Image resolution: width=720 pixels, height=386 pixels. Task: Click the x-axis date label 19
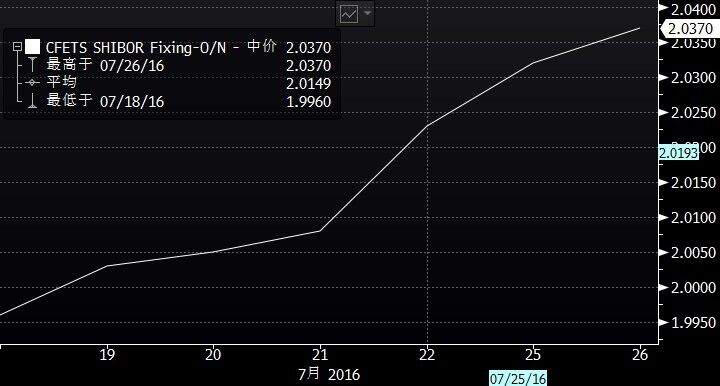pyautogui.click(x=107, y=354)
